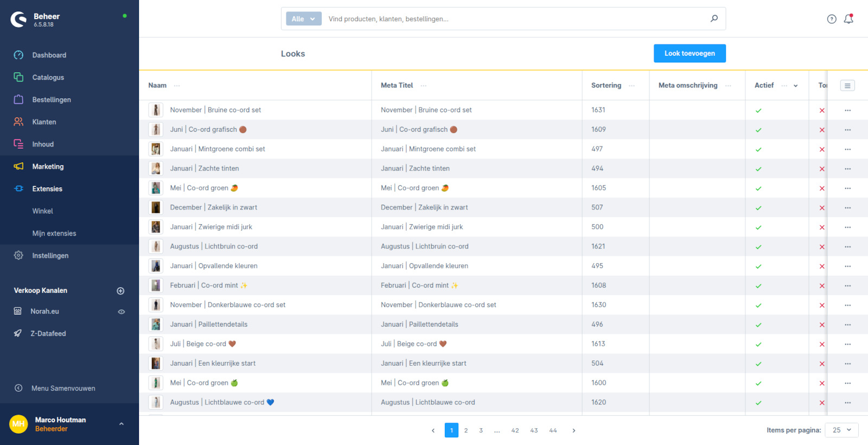Open the column settings list icon
868x445 pixels.
[x=847, y=86]
